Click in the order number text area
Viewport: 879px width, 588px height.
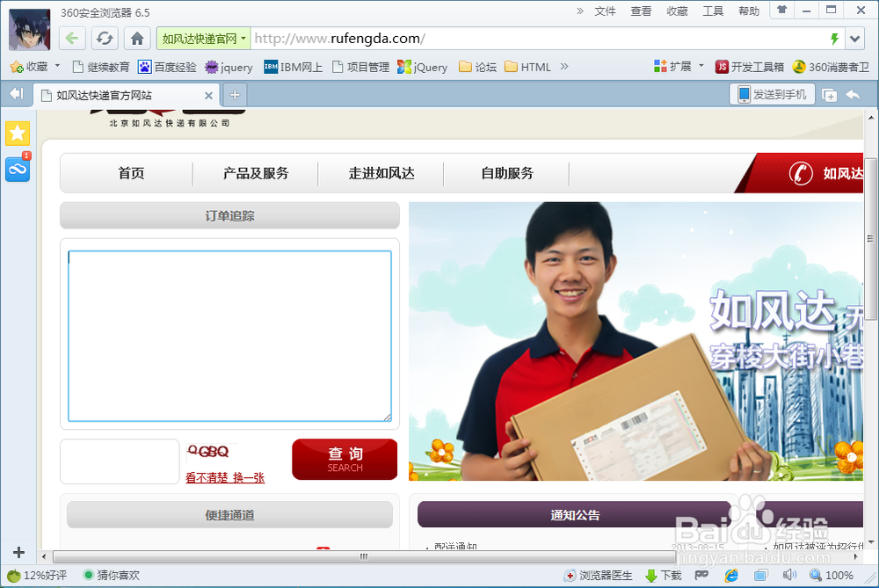(229, 336)
